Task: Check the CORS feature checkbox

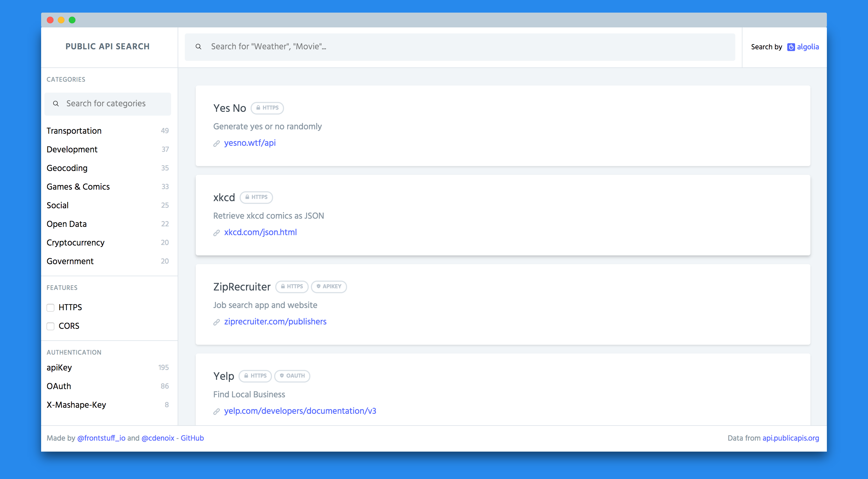Action: (50, 326)
